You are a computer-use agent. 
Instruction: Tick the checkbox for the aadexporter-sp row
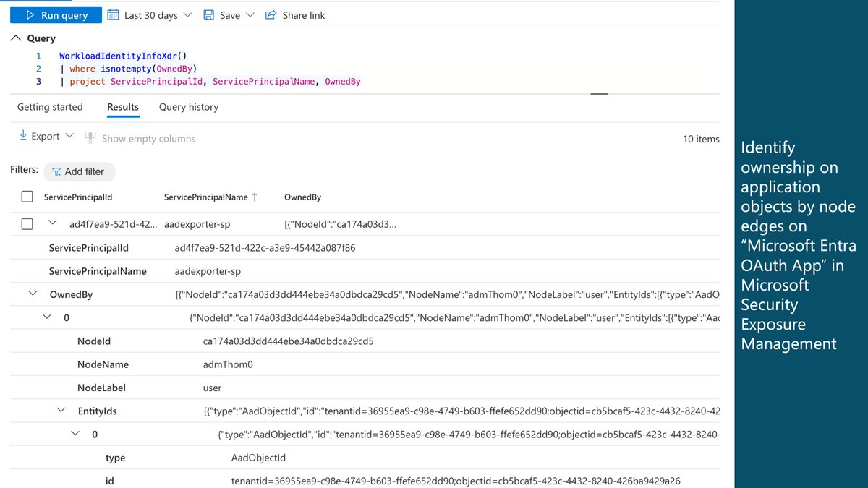pyautogui.click(x=27, y=224)
